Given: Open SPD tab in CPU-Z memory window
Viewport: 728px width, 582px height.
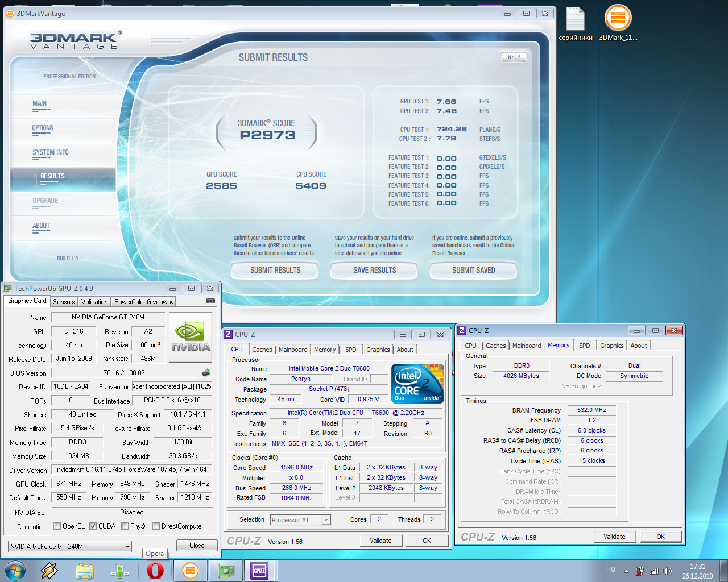Looking at the screenshot, I should tap(585, 346).
